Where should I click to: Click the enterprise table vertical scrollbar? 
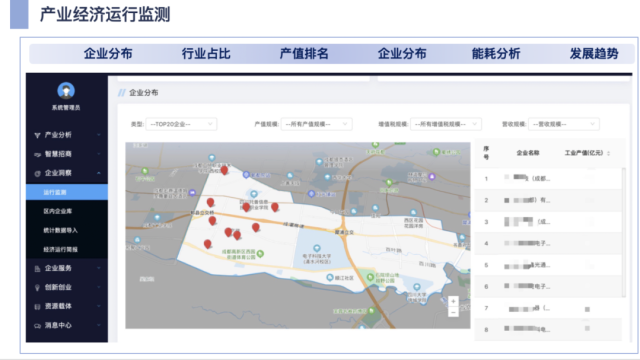pos(623,232)
